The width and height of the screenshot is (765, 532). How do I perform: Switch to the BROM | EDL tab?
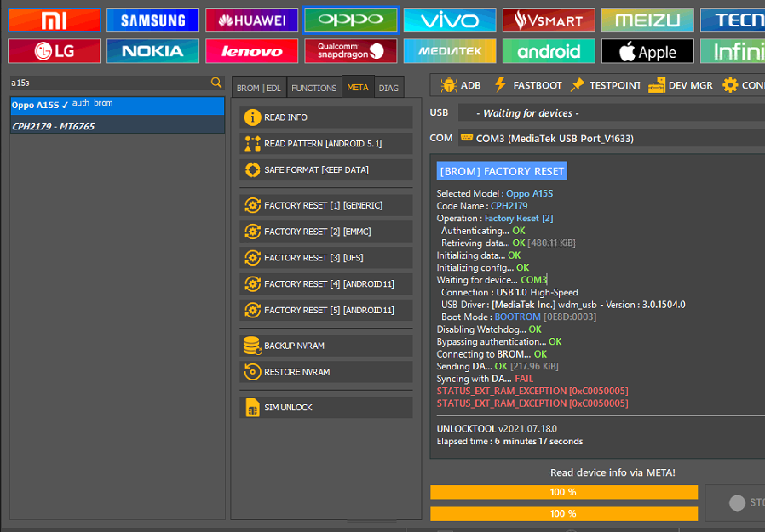[x=259, y=88]
